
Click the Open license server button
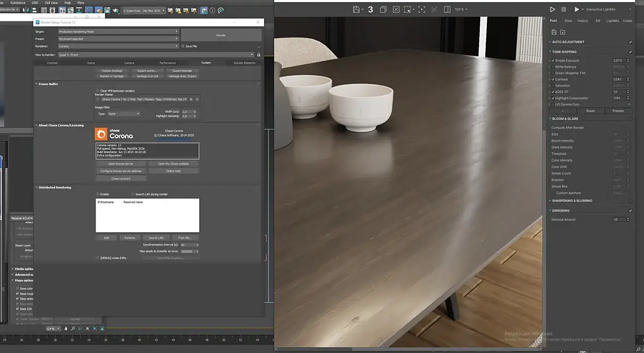[121, 164]
